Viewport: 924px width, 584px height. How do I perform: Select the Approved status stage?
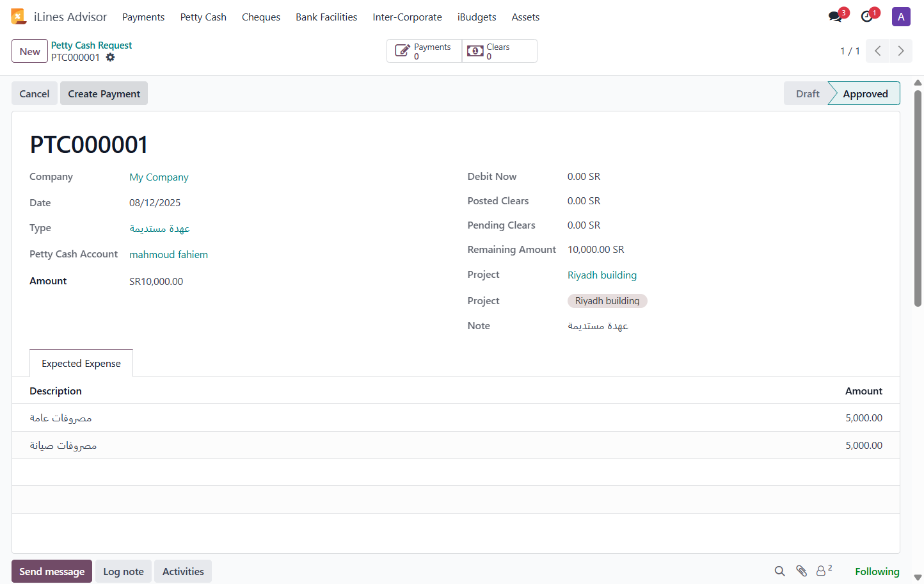[x=865, y=93]
